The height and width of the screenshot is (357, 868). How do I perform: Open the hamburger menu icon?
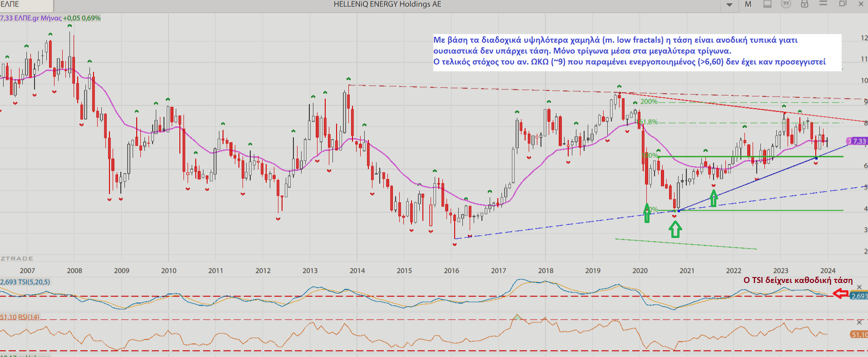coord(823,4)
